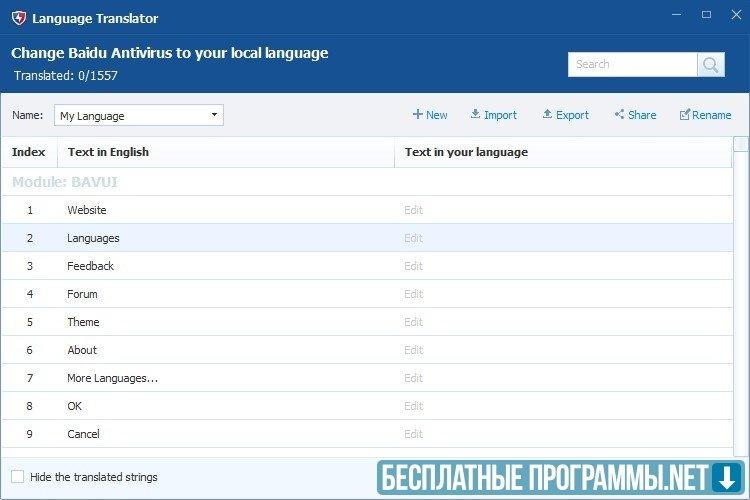Edit translation for Forum row

pyautogui.click(x=413, y=294)
